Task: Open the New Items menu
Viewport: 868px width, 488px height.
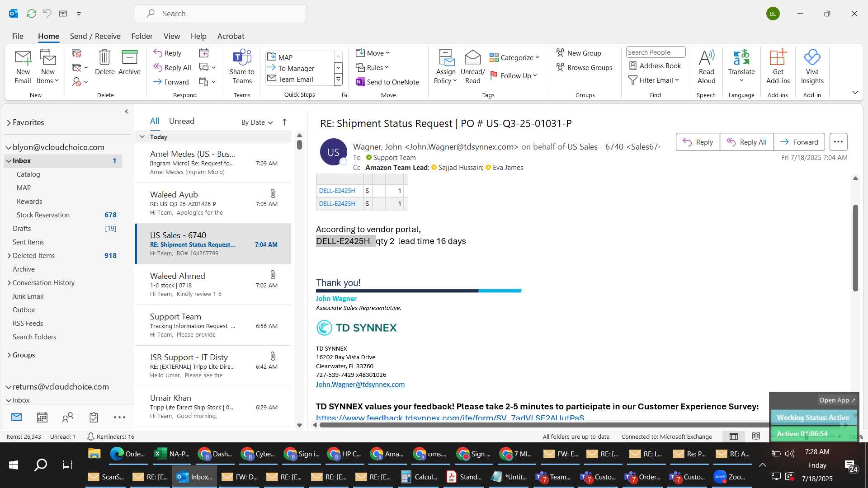Action: 47,67
